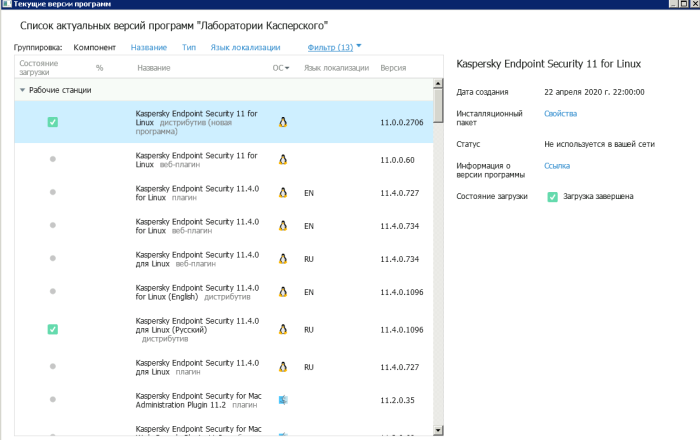
Task: Group list by Язык локализации
Action: (x=245, y=47)
